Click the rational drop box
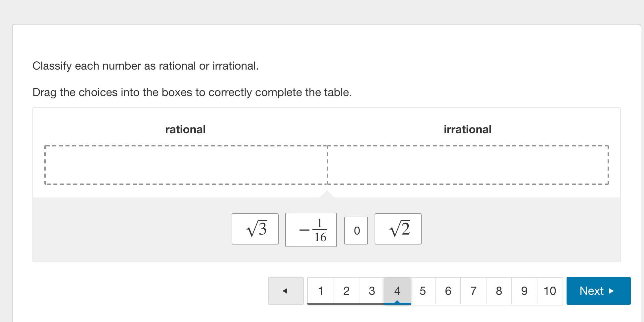Image resolution: width=644 pixels, height=322 pixels. coord(186,165)
